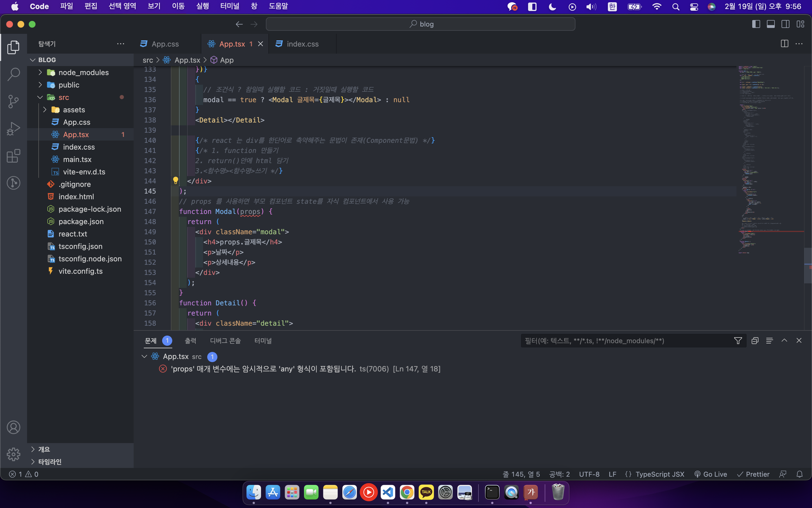Toggle Korean input source in menu bar
This screenshot has width=812, height=508.
pos(612,6)
